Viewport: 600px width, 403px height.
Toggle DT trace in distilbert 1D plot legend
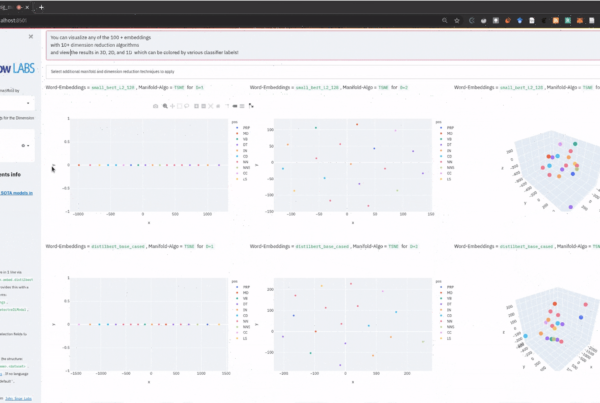pyautogui.click(x=243, y=304)
